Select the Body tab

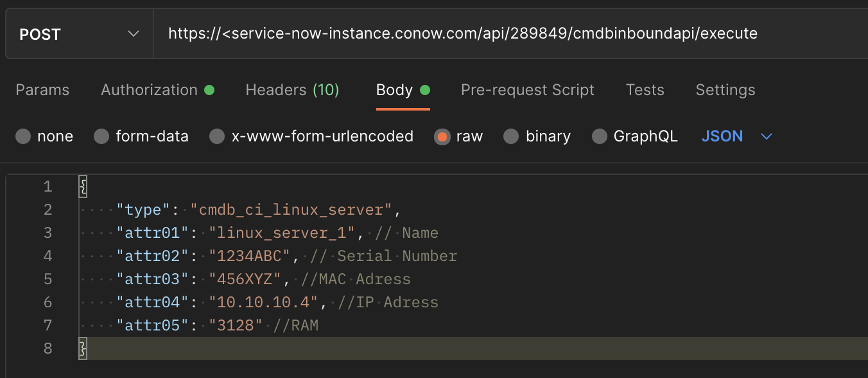(394, 90)
